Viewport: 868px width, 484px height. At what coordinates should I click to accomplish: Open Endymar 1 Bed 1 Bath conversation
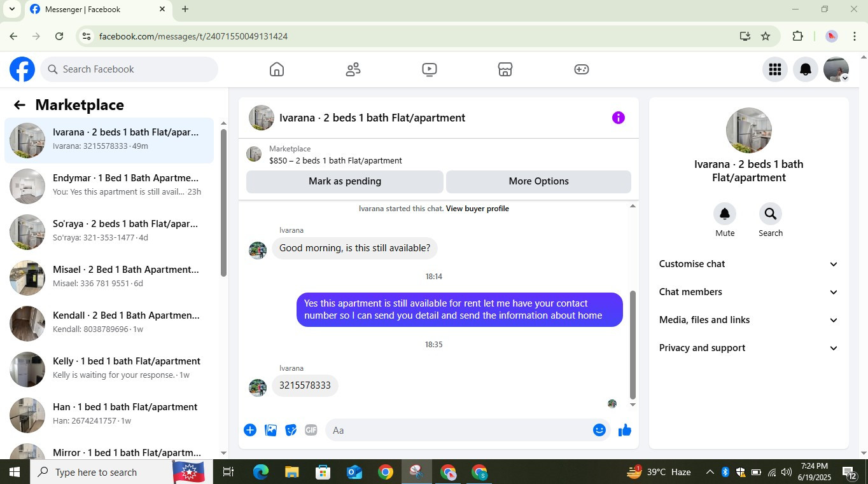pos(109,185)
